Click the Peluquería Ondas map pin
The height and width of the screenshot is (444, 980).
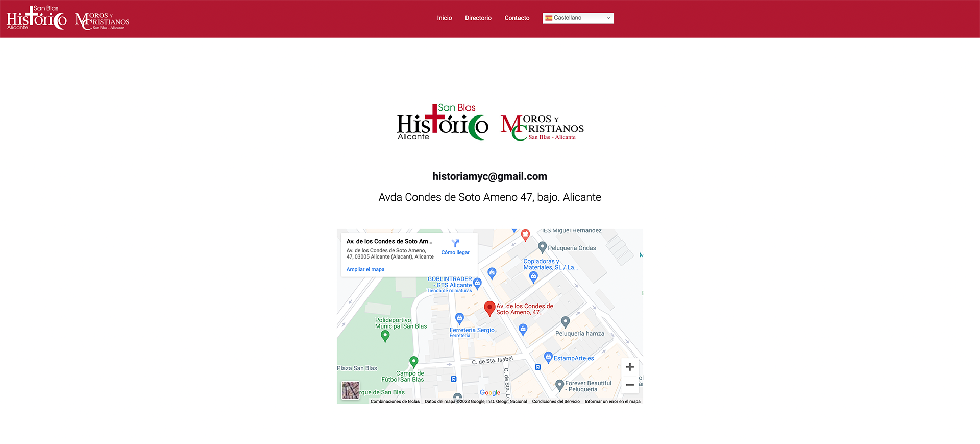[x=543, y=247]
